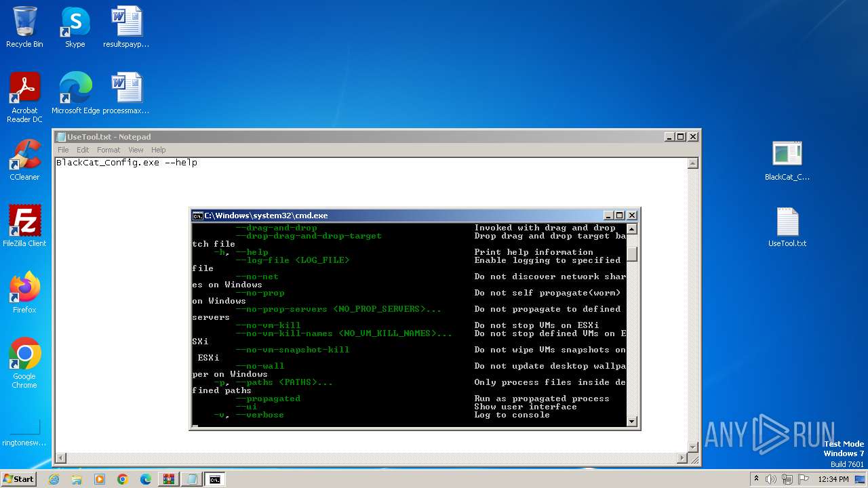Minimize the Notepad window
This screenshot has height=488, width=868.
pos(670,137)
